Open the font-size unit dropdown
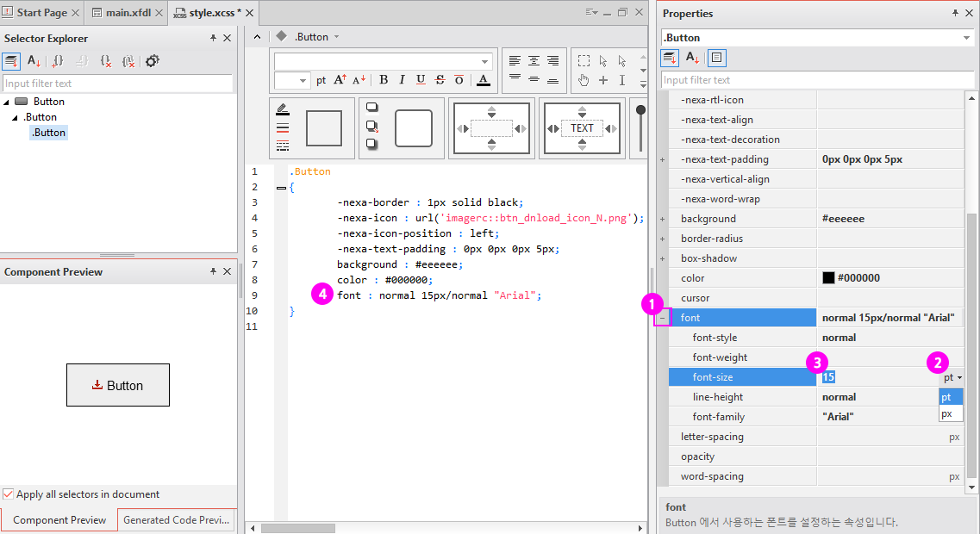The width and height of the screenshot is (980, 534). (952, 377)
